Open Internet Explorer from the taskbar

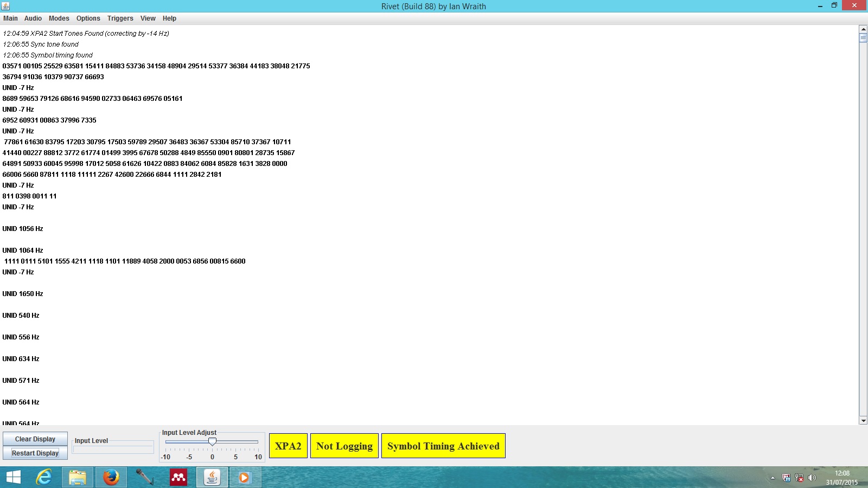(x=44, y=477)
